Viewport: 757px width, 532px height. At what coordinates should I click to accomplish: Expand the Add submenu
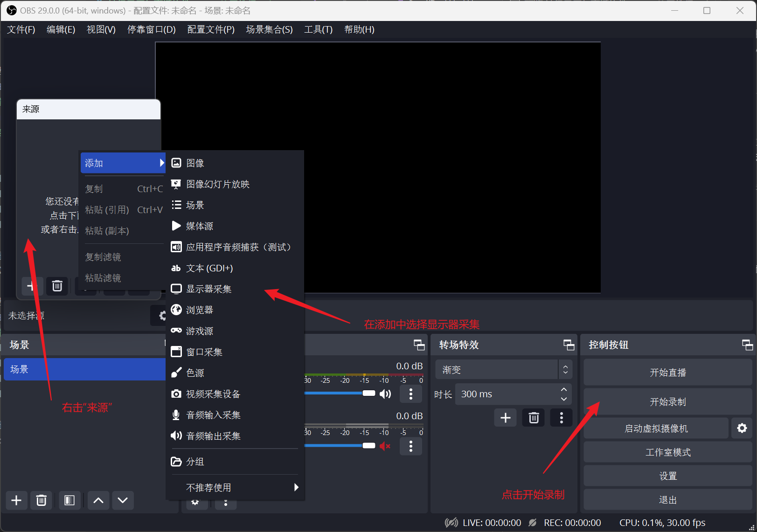[123, 163]
